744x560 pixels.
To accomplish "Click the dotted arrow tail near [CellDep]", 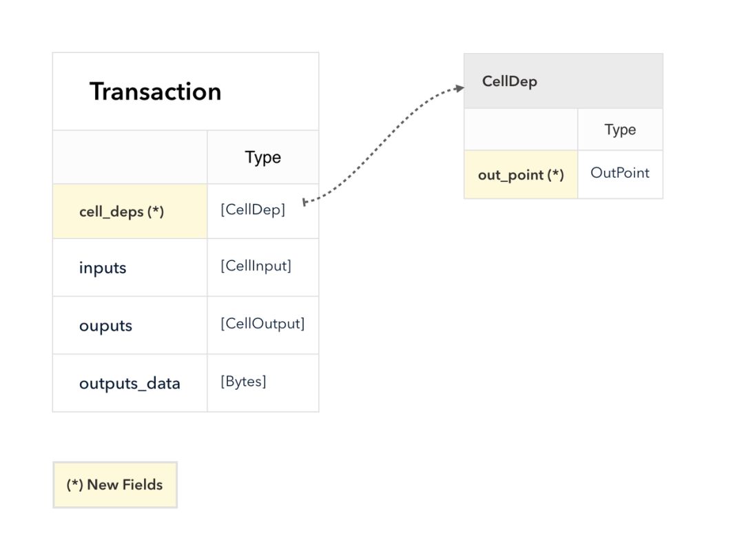I will click(x=305, y=203).
